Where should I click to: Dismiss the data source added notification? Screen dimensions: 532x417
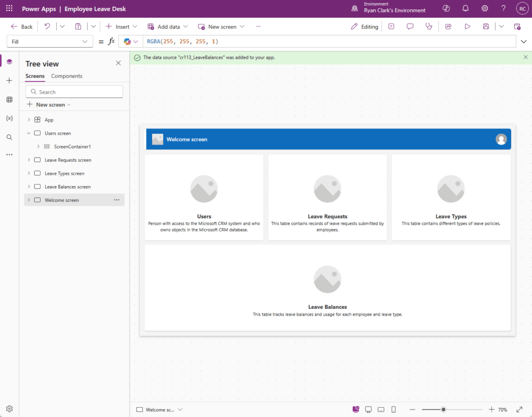[x=525, y=57]
